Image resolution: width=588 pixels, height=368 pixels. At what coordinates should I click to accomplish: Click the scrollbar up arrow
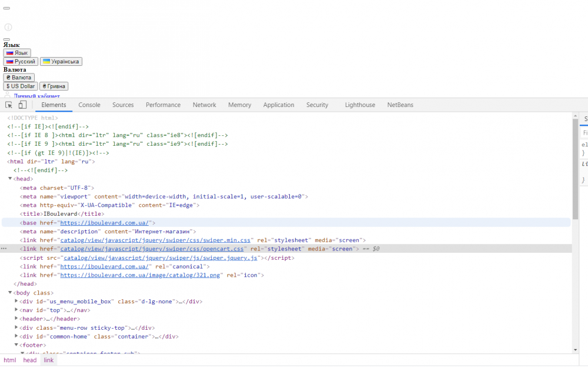click(x=575, y=116)
